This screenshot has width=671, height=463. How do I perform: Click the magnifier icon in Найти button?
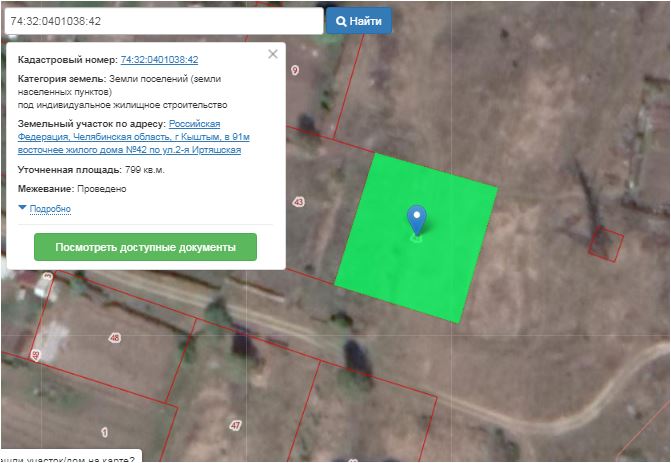[341, 21]
